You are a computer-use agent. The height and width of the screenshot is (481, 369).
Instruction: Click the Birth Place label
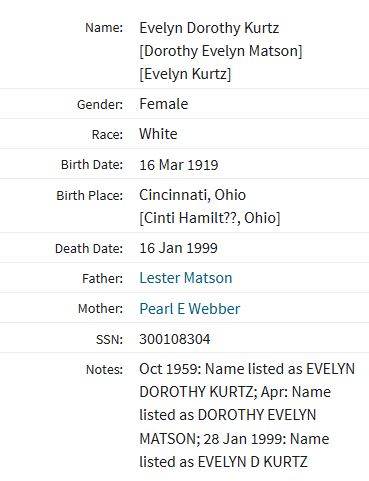(x=90, y=195)
